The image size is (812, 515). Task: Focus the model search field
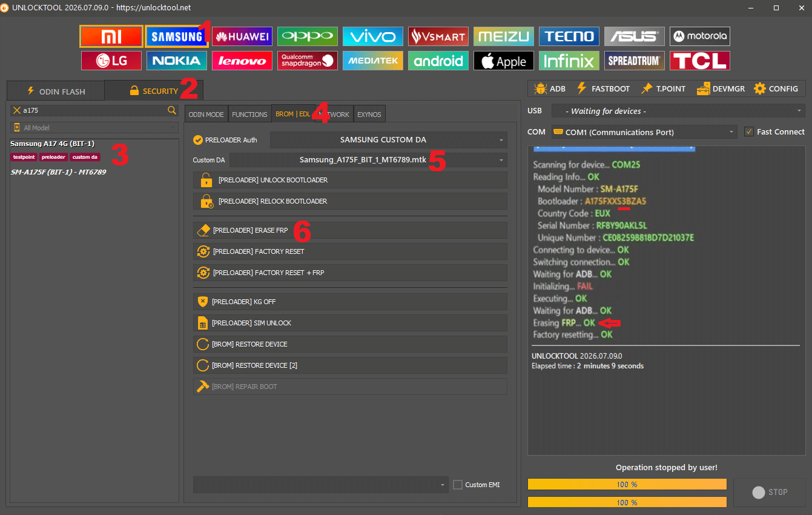pos(94,110)
